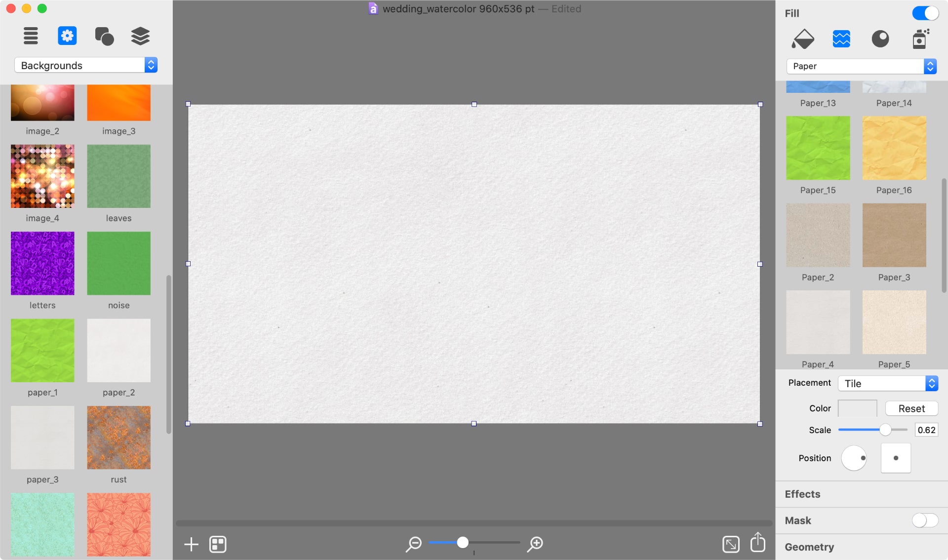
Task: Click the add element plus icon
Action: [191, 544]
